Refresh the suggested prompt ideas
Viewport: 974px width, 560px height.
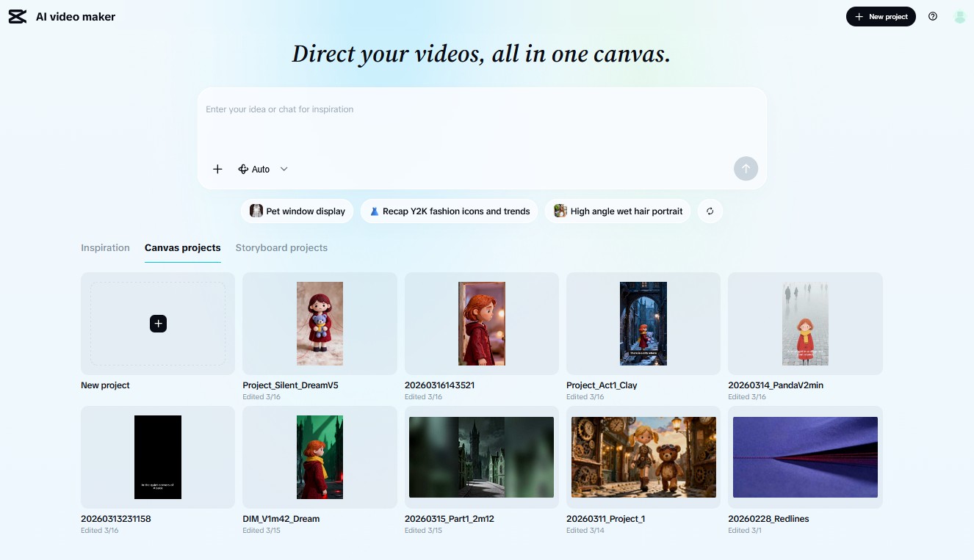710,211
